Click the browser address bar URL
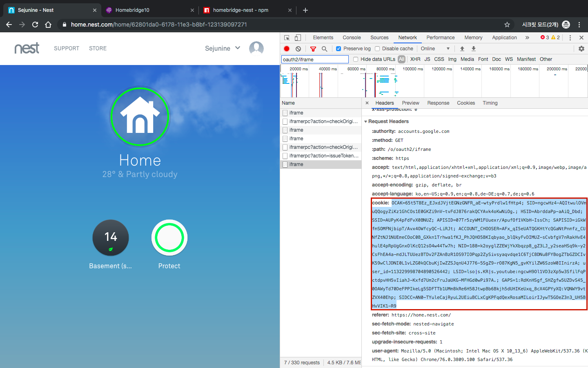This screenshot has width=588, height=368. (x=159, y=25)
